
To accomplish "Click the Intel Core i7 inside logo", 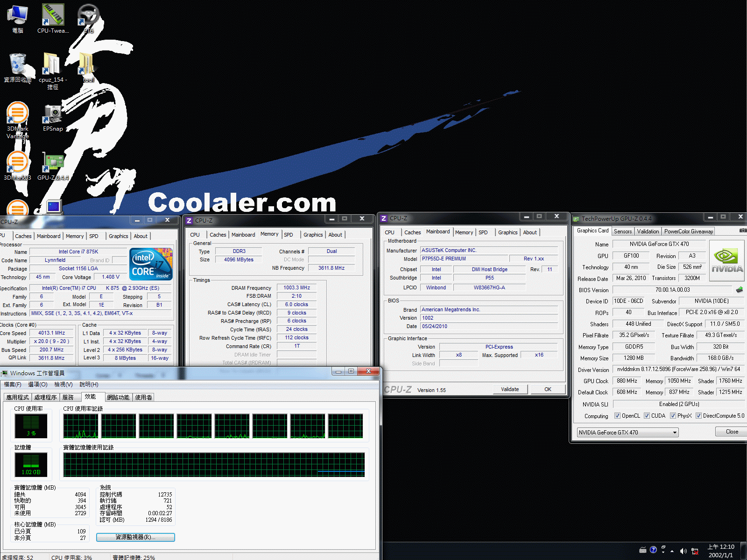I will pos(151,264).
